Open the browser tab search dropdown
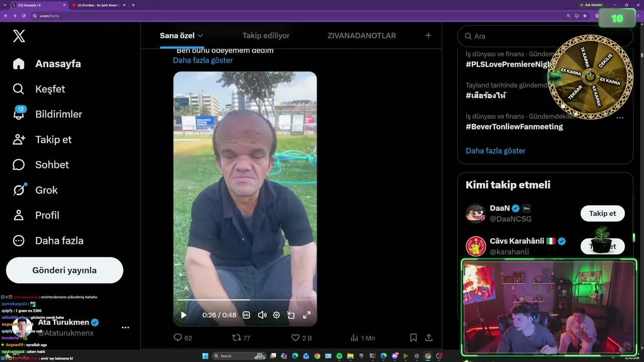Screen dimensions: 644x362 pos(5,5)
